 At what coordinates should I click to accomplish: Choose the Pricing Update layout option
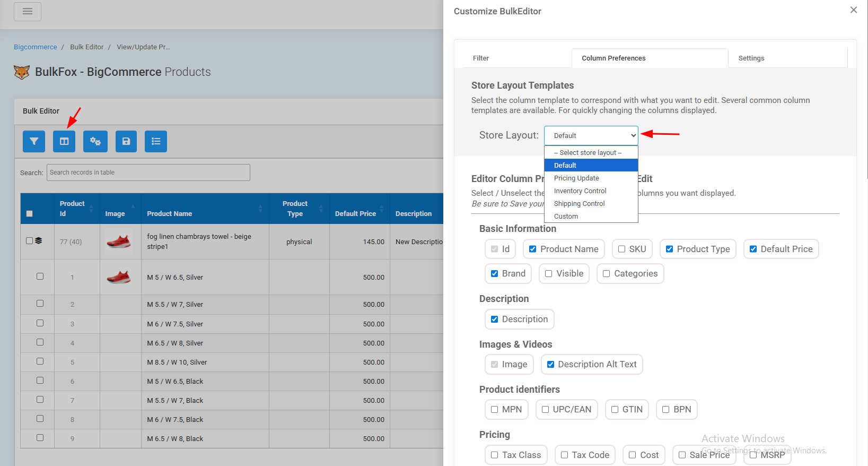tap(591, 178)
